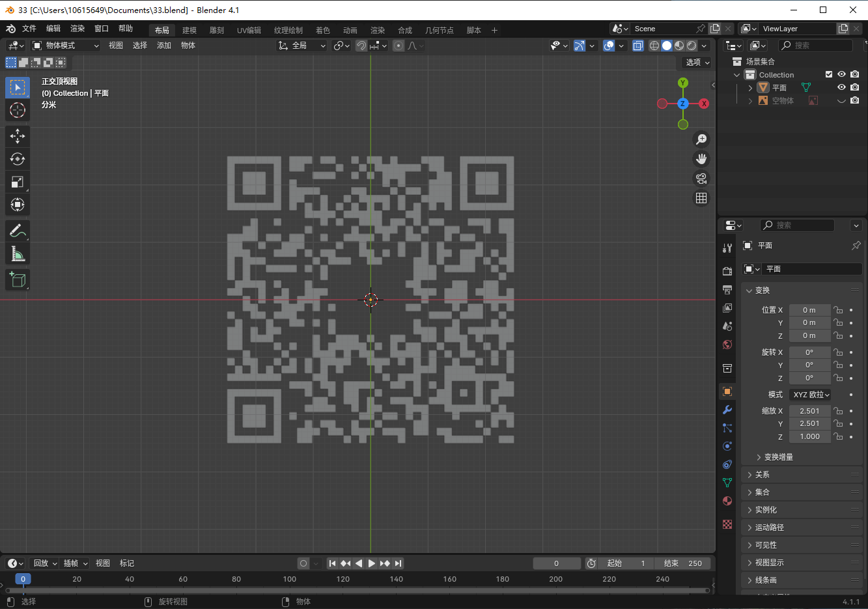This screenshot has height=609, width=868.
Task: Select the Measure tool
Action: pos(18,253)
